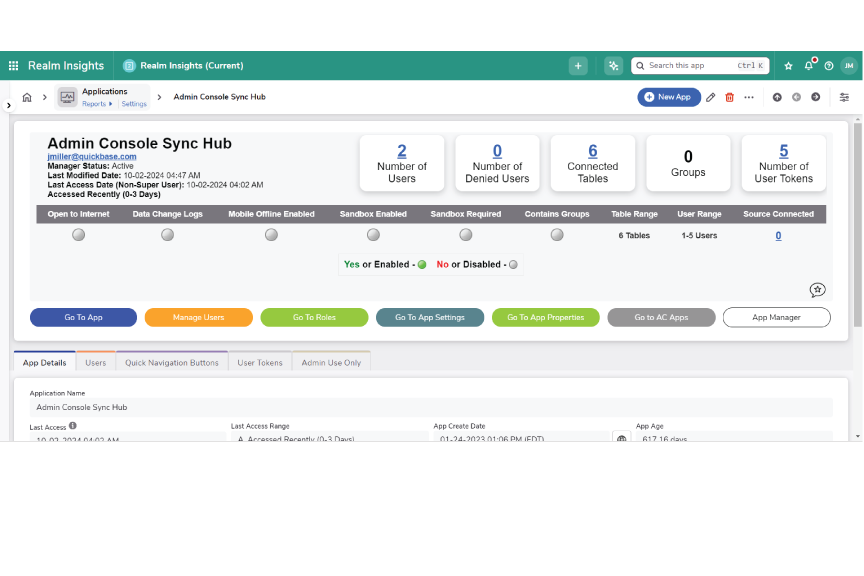Open the help question mark icon
Screen dimensions: 864x576
[x=829, y=66]
